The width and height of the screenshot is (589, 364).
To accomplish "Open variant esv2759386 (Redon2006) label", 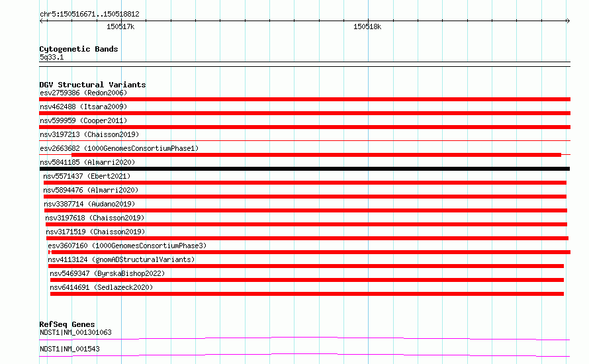I will point(83,93).
